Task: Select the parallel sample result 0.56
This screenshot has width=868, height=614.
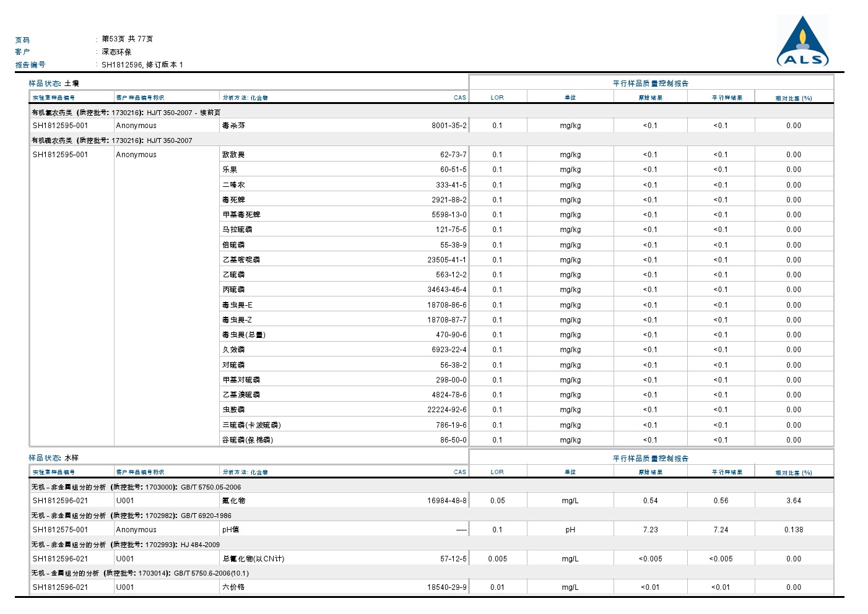Action: (721, 501)
